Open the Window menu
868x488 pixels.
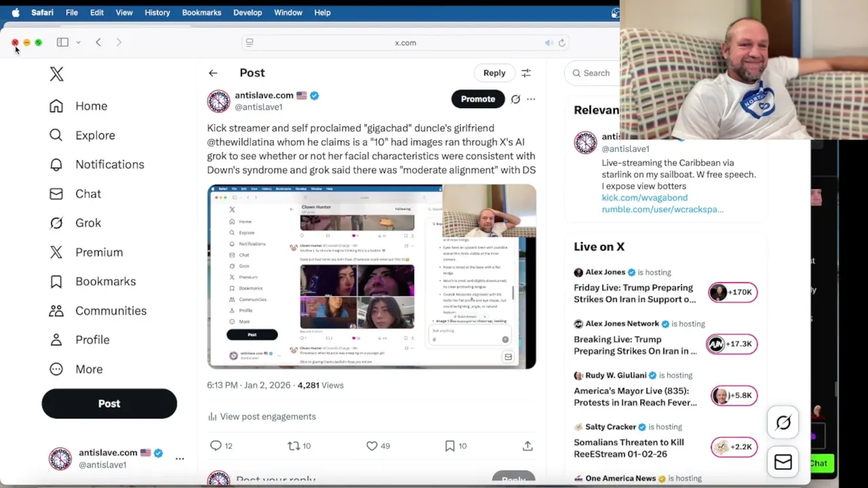(x=288, y=12)
